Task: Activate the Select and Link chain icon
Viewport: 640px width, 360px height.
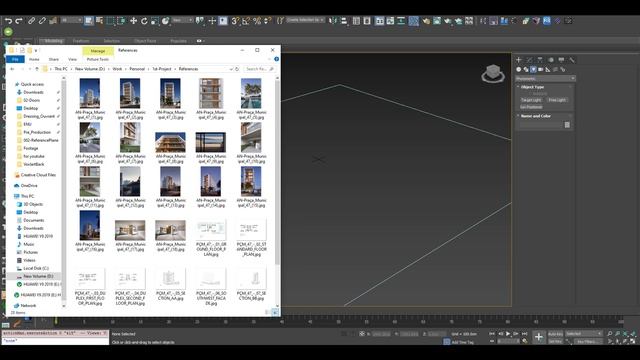Action: click(31, 20)
